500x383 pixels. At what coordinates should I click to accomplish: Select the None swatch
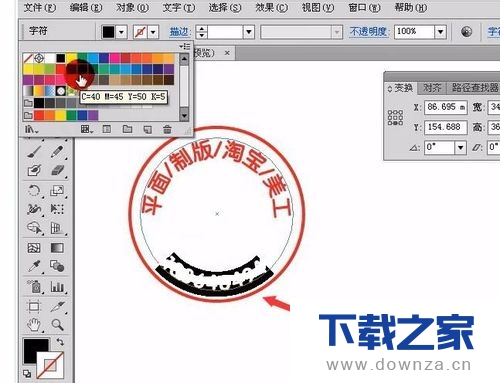click(28, 58)
